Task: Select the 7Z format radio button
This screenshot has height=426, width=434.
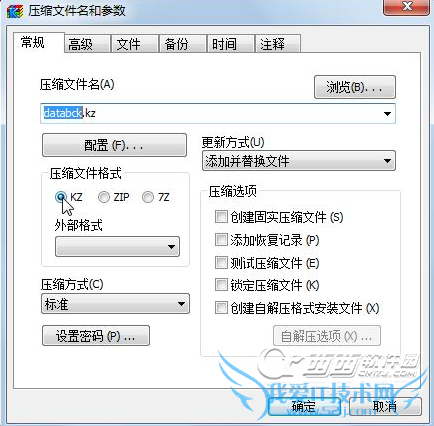Action: [148, 197]
